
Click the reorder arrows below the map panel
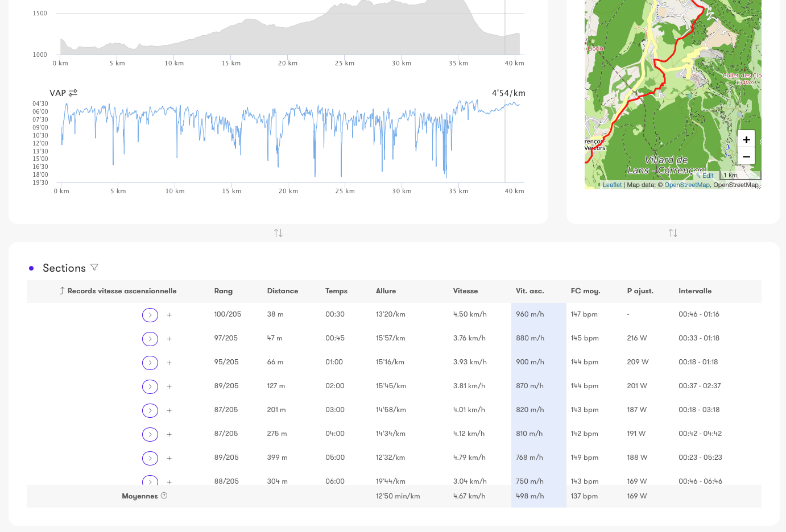pyautogui.click(x=673, y=233)
